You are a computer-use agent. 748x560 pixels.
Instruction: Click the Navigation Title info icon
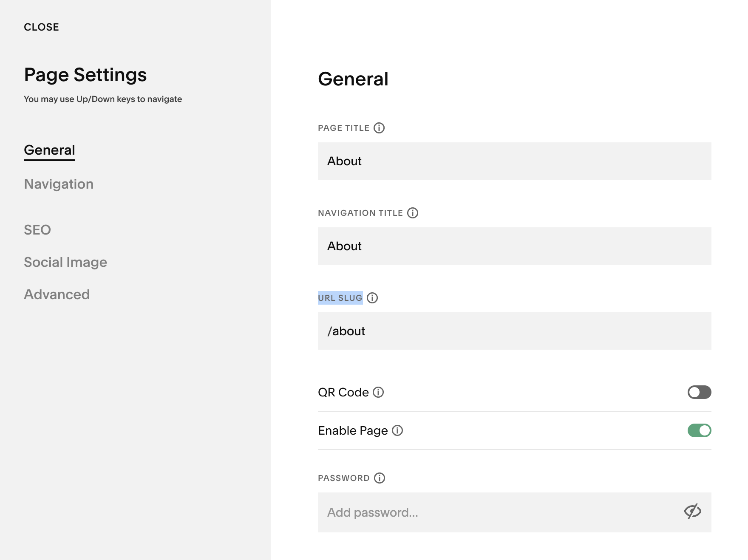click(x=413, y=213)
